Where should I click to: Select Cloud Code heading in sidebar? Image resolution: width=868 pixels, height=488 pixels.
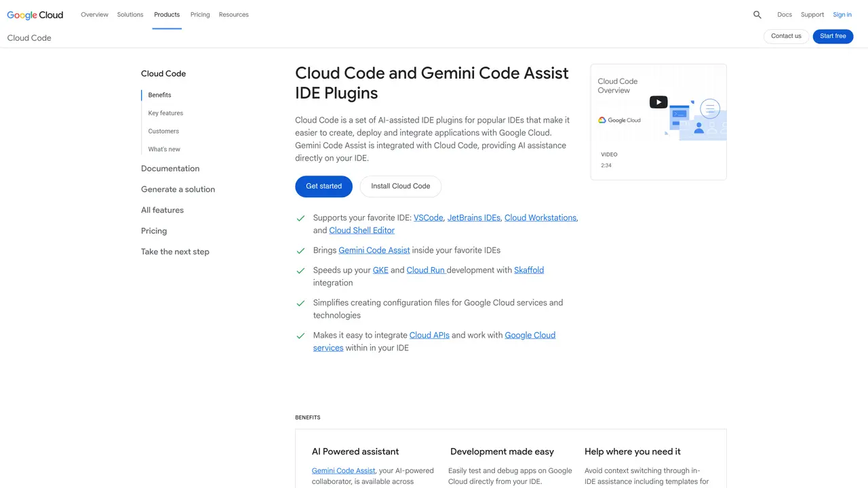163,73
